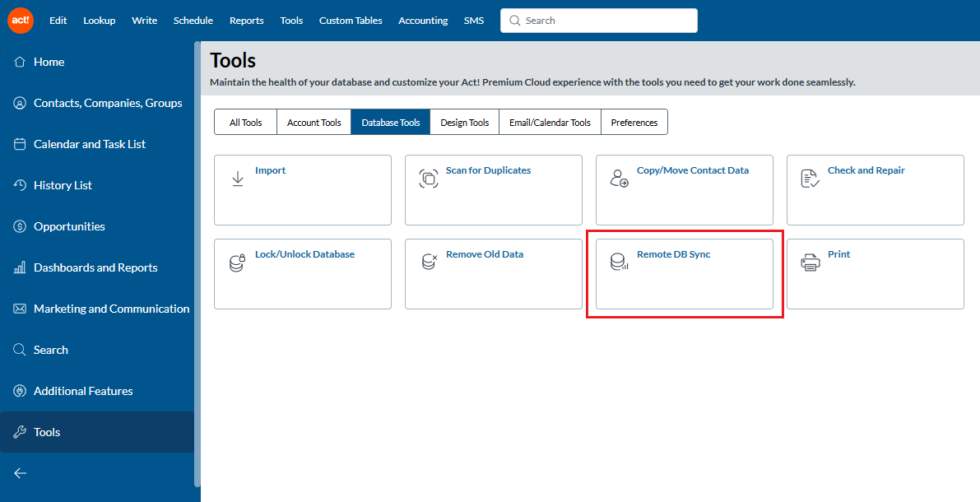Click the Check and Repair icon
The height and width of the screenshot is (502, 980).
[x=810, y=179]
